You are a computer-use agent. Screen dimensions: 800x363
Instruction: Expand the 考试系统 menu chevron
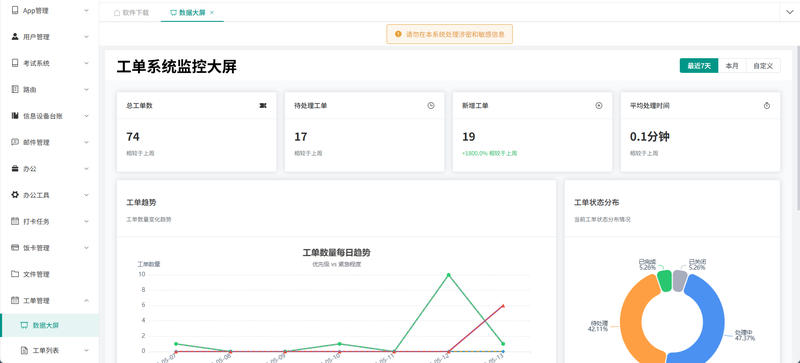86,63
